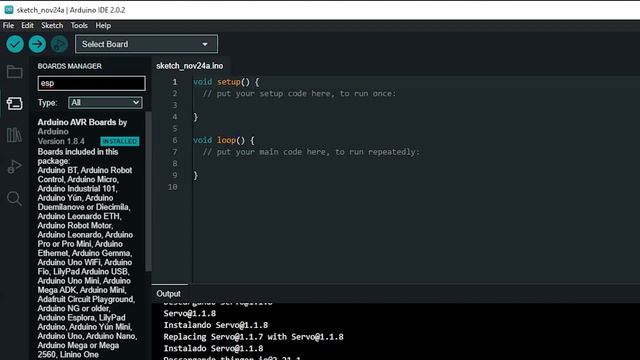The height and width of the screenshot is (360, 640).
Task: Click line number 1 in the gutter
Action: [x=175, y=82]
